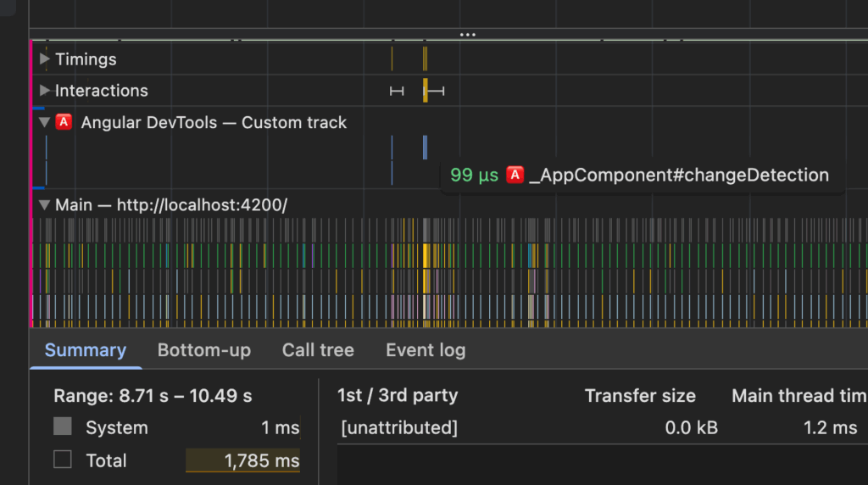Click the 1.2 ms main thread cell
This screenshot has width=868, height=485.
[830, 427]
